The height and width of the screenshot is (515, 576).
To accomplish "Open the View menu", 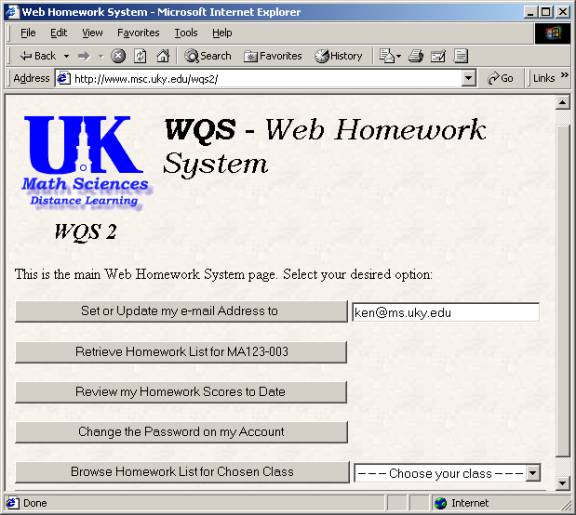I will click(92, 33).
